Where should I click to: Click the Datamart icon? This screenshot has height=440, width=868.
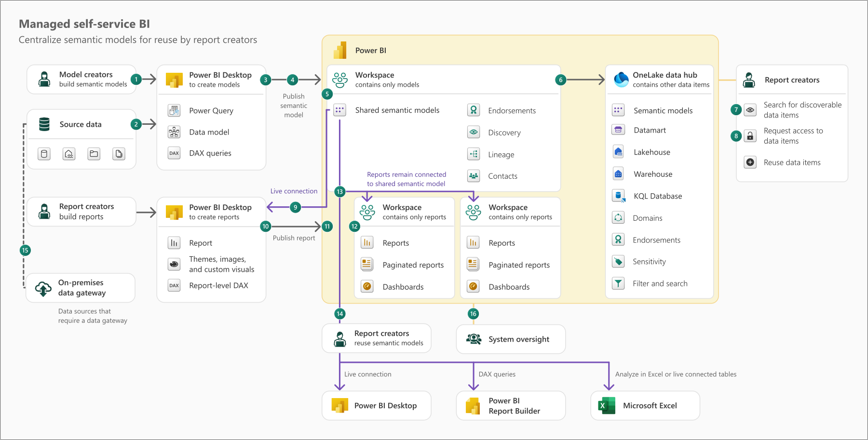[618, 130]
